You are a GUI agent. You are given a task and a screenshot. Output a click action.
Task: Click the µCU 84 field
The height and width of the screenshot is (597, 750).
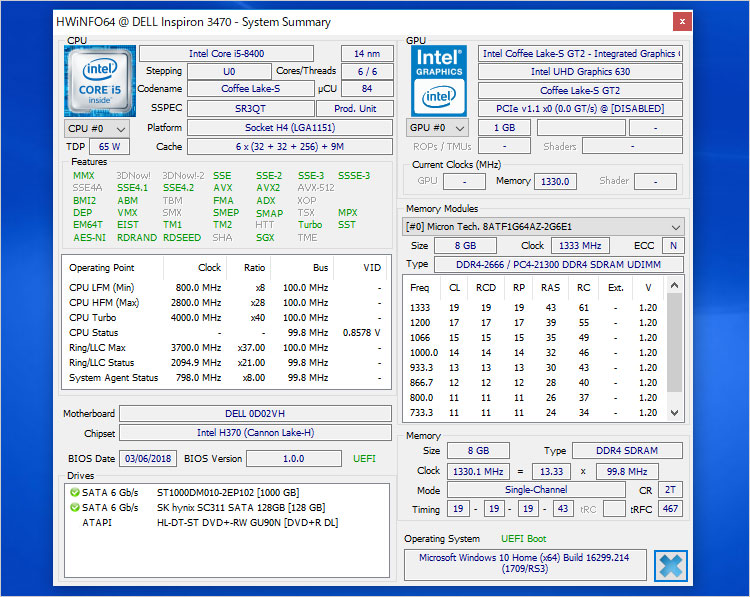click(367, 88)
